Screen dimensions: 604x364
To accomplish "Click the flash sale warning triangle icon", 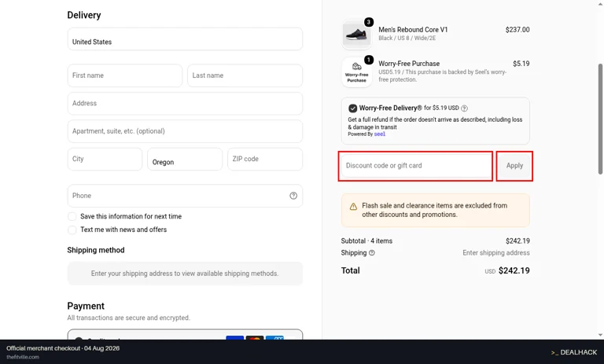I will point(353,207).
